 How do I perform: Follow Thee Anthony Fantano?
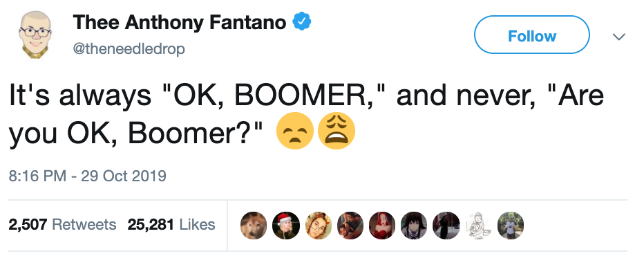coord(532,35)
